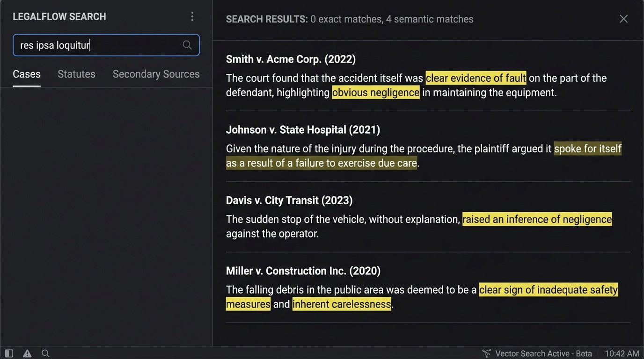Switch to the Statutes tab
Viewport: 644px width, 359px height.
[76, 74]
